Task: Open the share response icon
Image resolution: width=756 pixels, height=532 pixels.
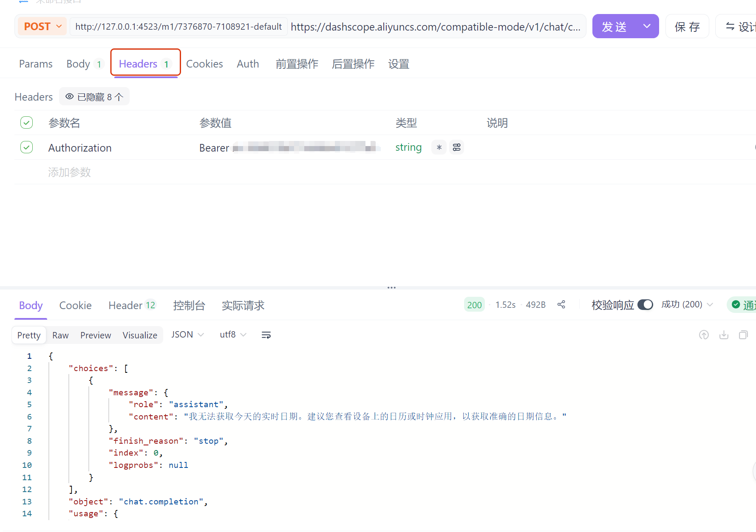Action: click(561, 304)
